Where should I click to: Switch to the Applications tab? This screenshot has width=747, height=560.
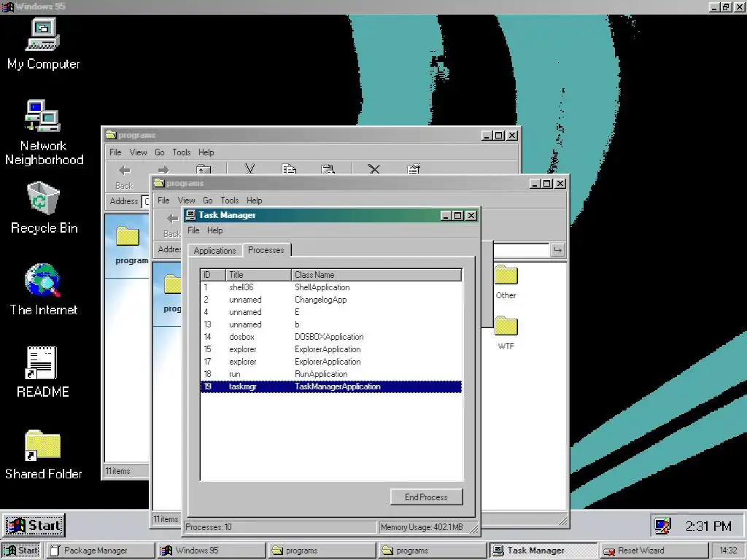[214, 251]
